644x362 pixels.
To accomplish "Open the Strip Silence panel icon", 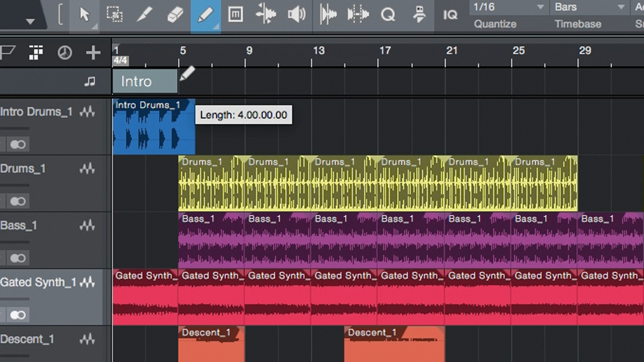I will (358, 14).
